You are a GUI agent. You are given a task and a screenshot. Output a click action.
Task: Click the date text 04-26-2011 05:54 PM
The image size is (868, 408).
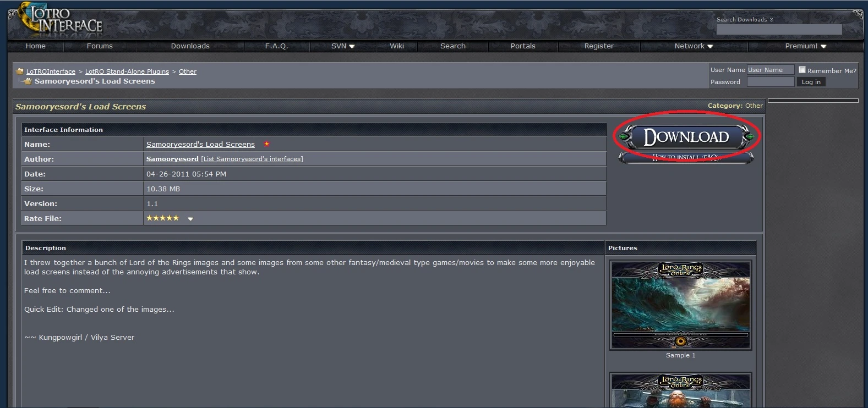pyautogui.click(x=186, y=174)
